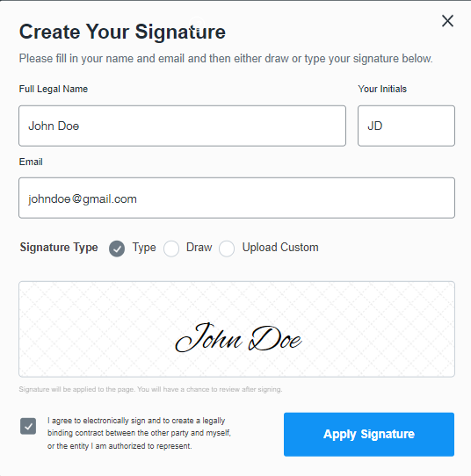Select the Draw signature radio button
Image resolution: width=471 pixels, height=476 pixels.
(171, 249)
